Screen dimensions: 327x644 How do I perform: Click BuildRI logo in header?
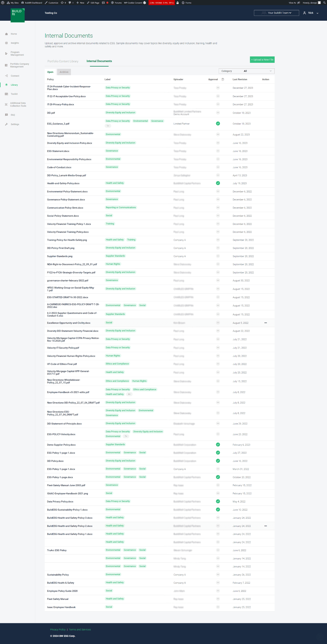pos(18,15)
